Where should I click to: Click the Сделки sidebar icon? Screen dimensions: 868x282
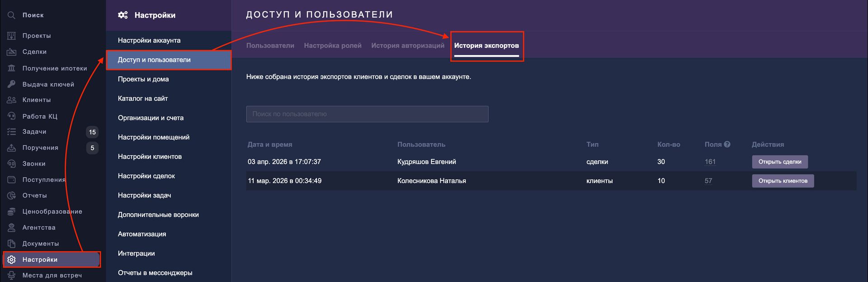coord(11,52)
